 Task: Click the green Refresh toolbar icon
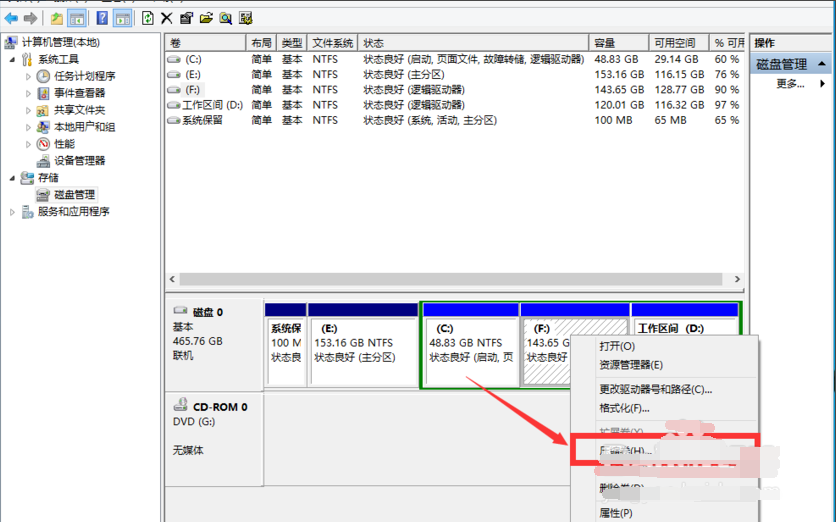148,19
